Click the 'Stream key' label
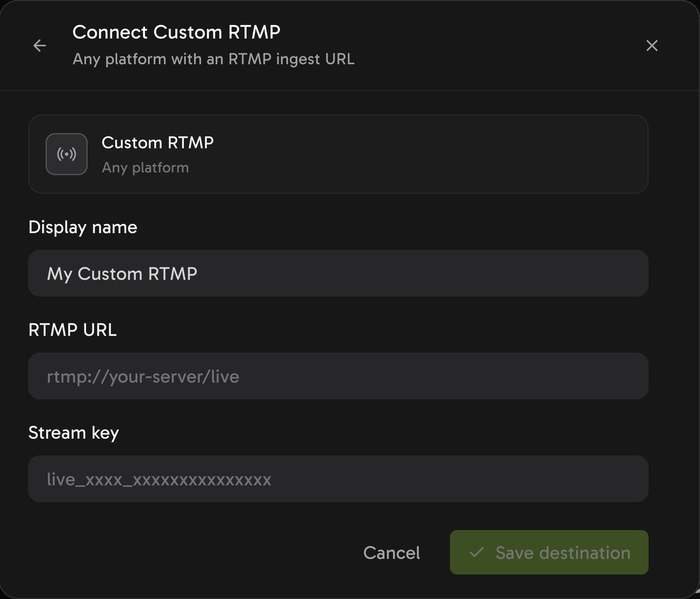Screen dimensions: 700x599 point(73,433)
